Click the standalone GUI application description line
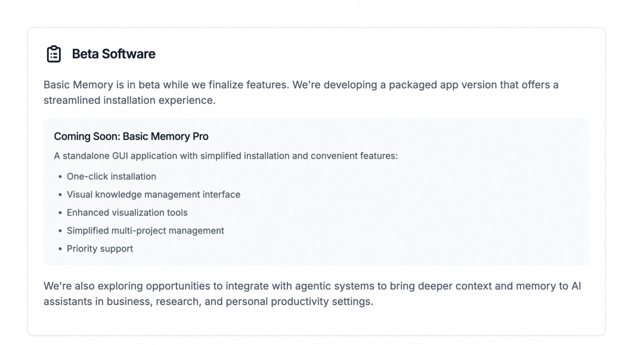This screenshot has width=644, height=345. click(226, 156)
